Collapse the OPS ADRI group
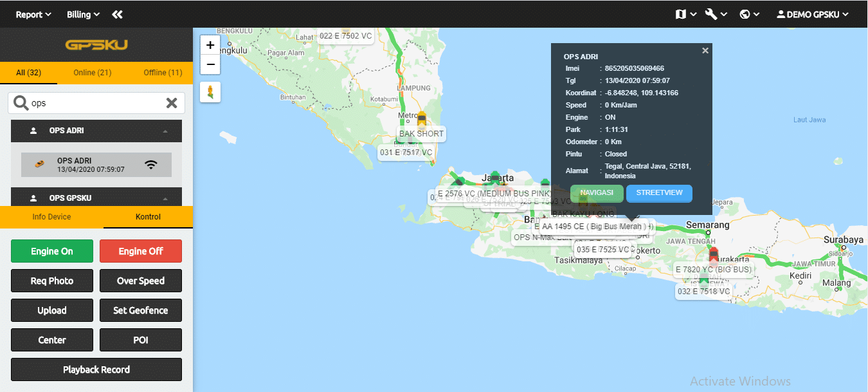This screenshot has height=392, width=868. click(165, 131)
